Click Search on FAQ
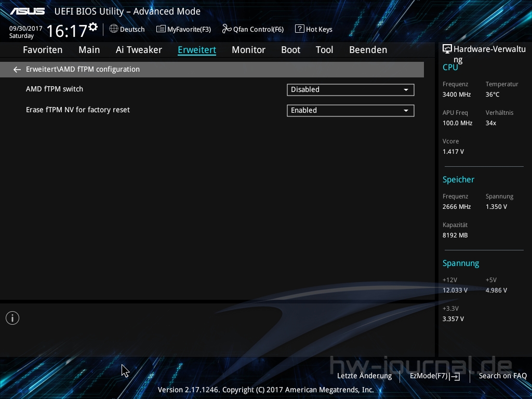 (503, 376)
